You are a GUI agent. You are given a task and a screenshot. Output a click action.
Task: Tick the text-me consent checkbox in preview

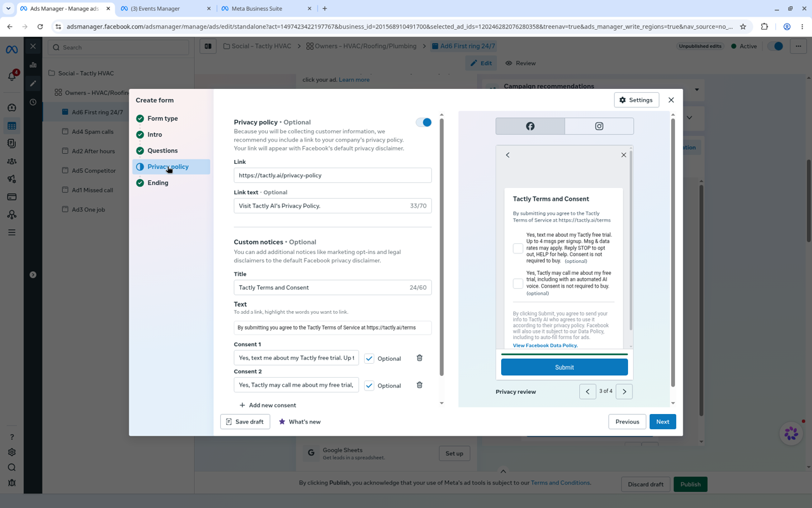[x=518, y=248]
